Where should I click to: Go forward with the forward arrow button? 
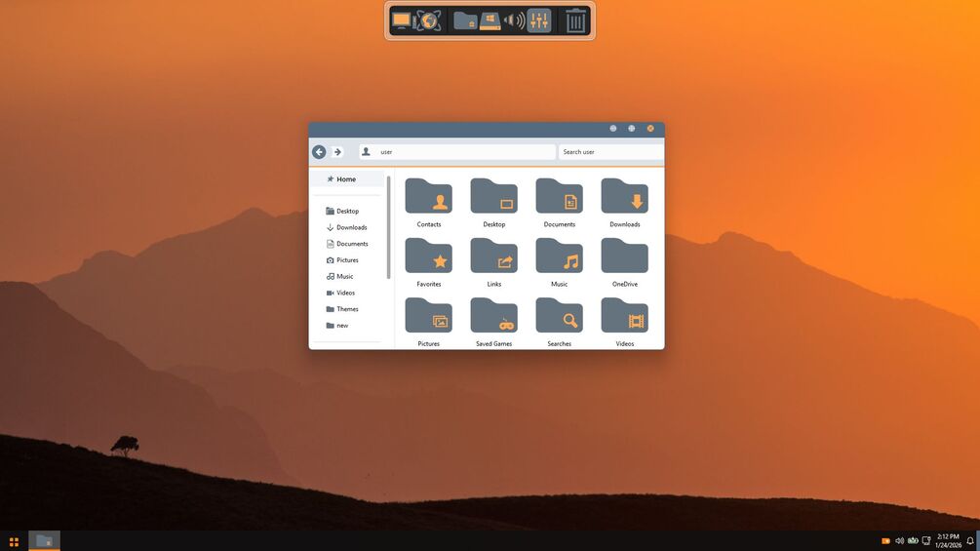[337, 152]
